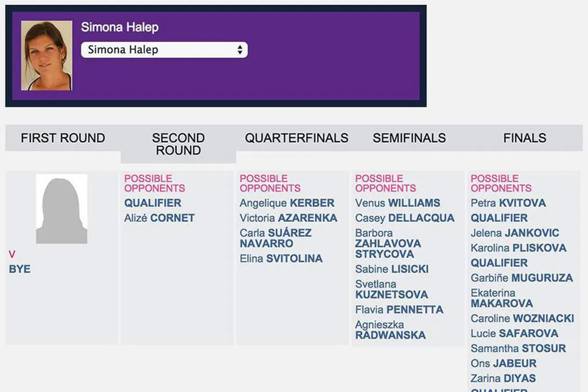Select the Finals tab
The image size is (588, 392).
[525, 138]
